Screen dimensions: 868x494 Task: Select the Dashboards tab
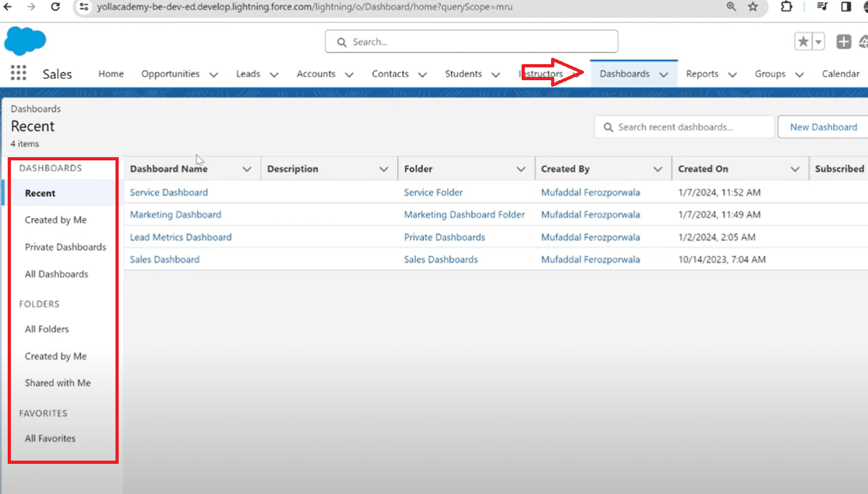tap(625, 74)
